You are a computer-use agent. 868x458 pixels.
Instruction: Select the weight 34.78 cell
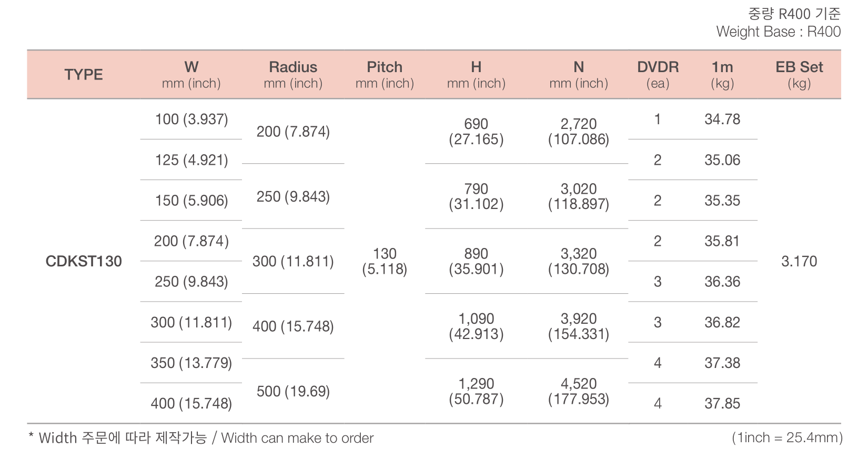pyautogui.click(x=722, y=120)
